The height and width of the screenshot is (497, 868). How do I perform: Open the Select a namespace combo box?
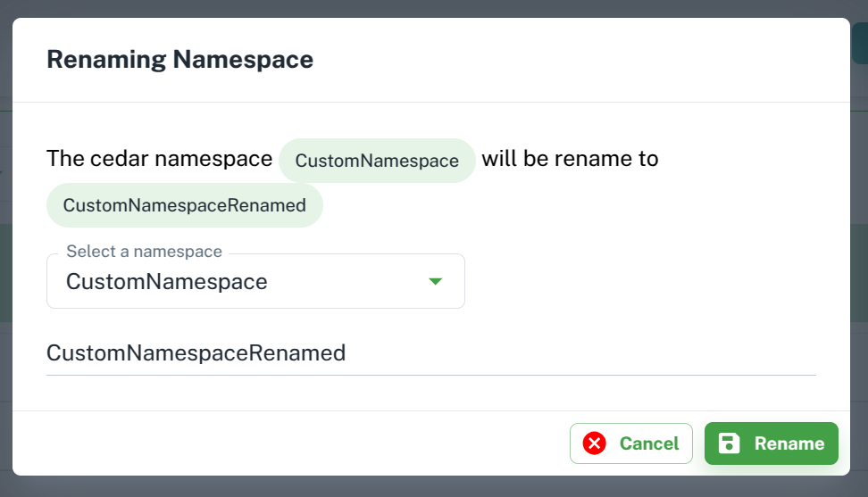coord(255,281)
